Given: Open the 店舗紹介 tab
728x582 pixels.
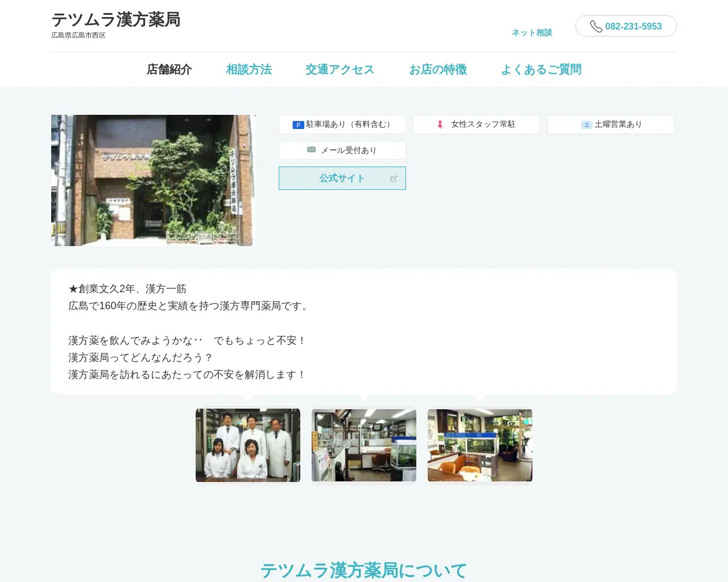Looking at the screenshot, I should point(169,69).
